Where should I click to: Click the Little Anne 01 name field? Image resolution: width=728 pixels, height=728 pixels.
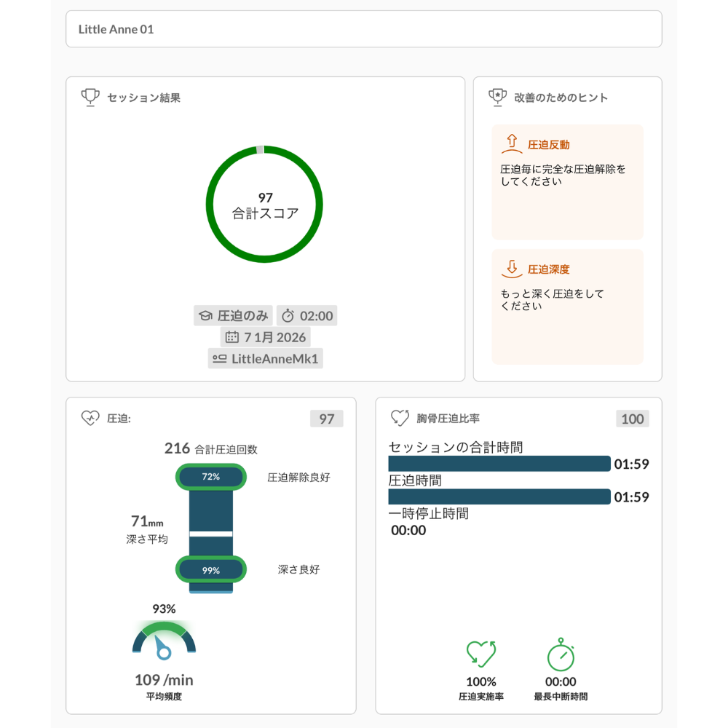363,30
